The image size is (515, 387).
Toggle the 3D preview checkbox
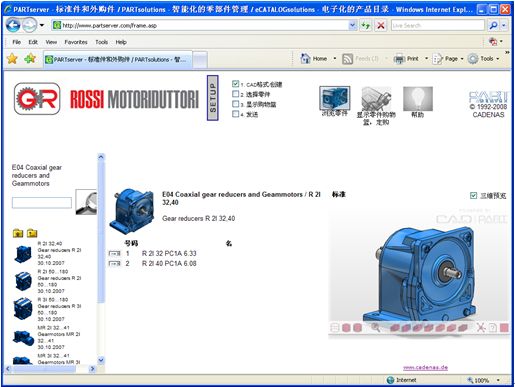coord(473,196)
